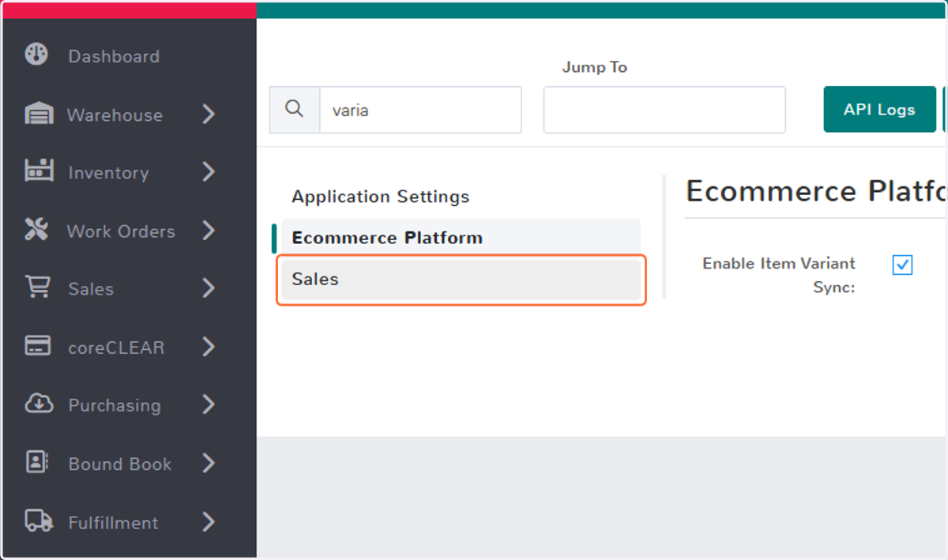Open the Fulfillment sidebar label
The height and width of the screenshot is (560, 948).
tap(113, 522)
